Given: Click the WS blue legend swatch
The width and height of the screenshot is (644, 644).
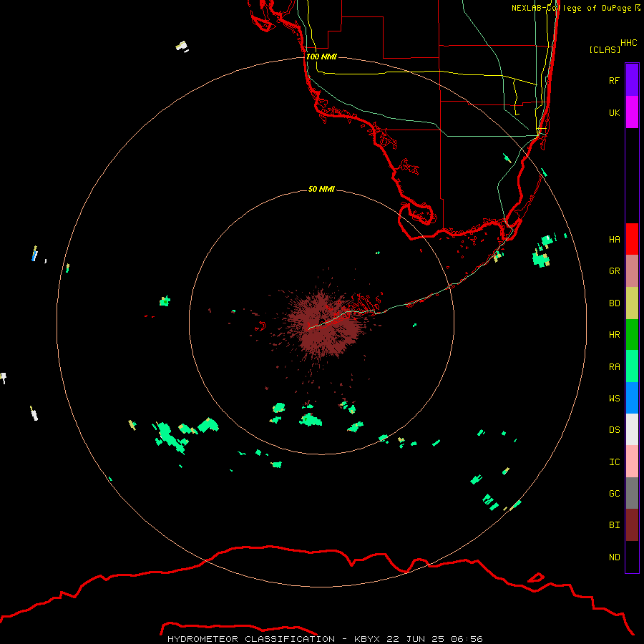Looking at the screenshot, I should pyautogui.click(x=632, y=398).
